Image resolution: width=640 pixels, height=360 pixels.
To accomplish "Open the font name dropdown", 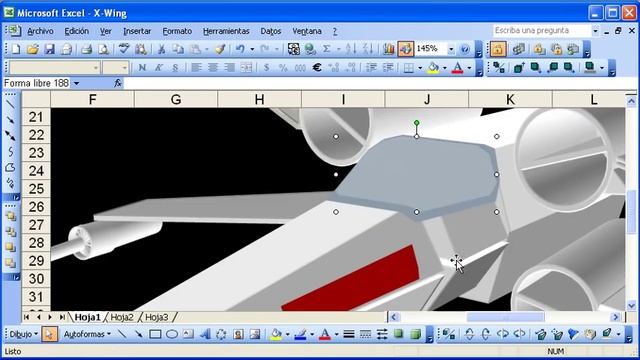I will coord(96,67).
